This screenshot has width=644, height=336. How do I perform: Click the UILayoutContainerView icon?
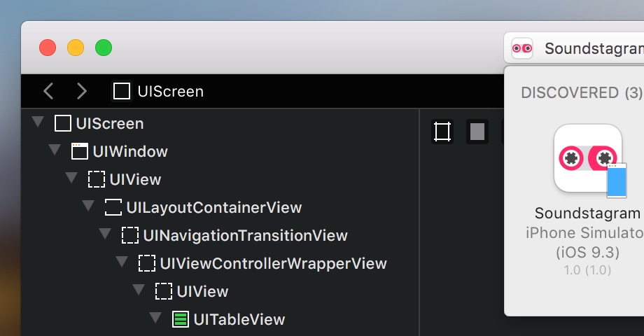click(113, 207)
